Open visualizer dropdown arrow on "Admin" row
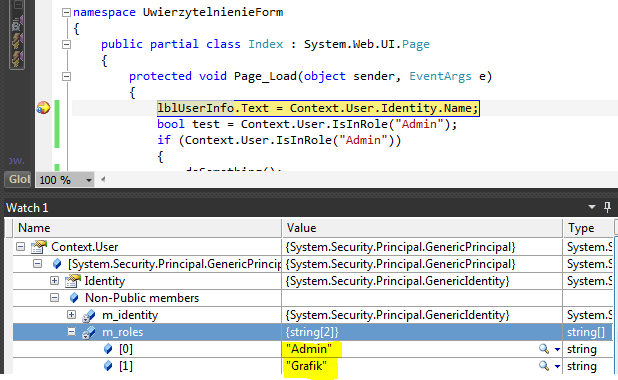The image size is (618, 380). (557, 349)
